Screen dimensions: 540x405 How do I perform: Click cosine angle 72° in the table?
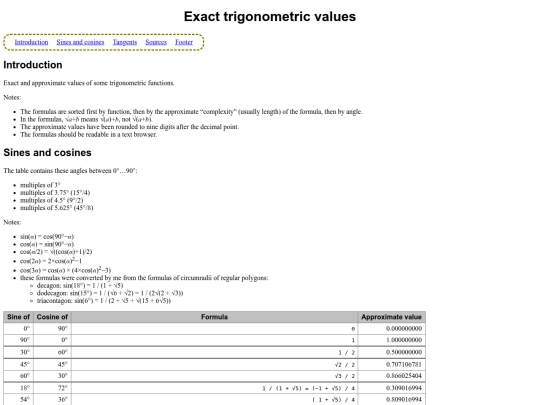click(x=62, y=388)
